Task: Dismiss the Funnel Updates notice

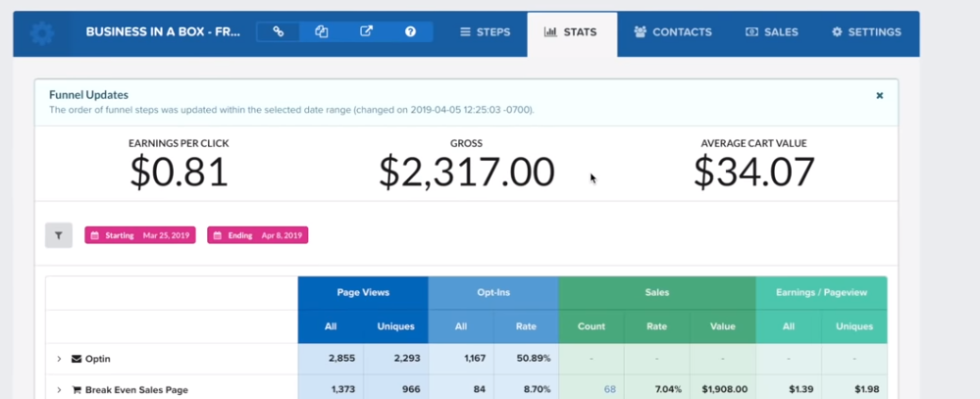Action: 879,95
